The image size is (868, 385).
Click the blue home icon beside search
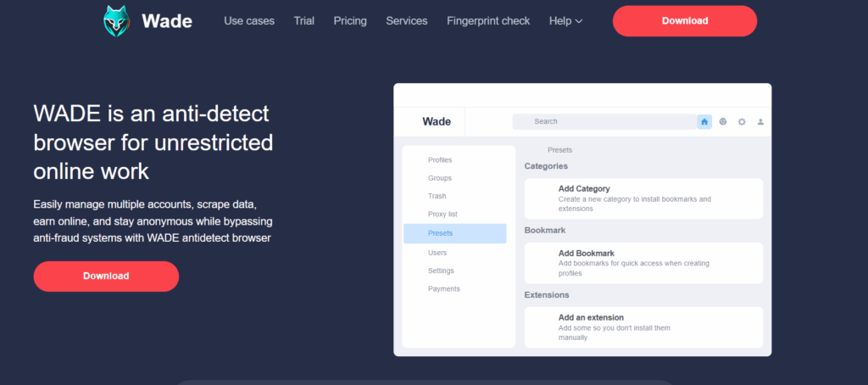pyautogui.click(x=704, y=122)
